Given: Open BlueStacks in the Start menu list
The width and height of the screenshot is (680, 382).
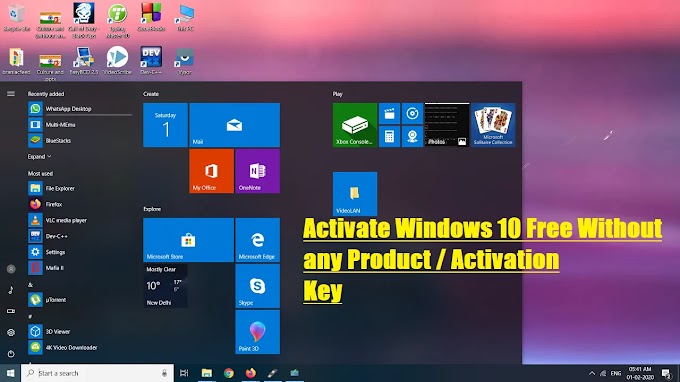Looking at the screenshot, I should (80, 140).
